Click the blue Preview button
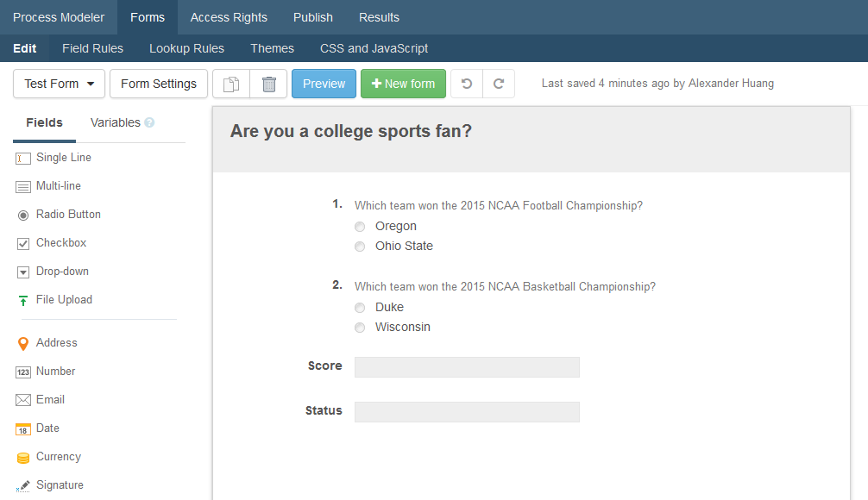The height and width of the screenshot is (500, 868). pyautogui.click(x=324, y=84)
